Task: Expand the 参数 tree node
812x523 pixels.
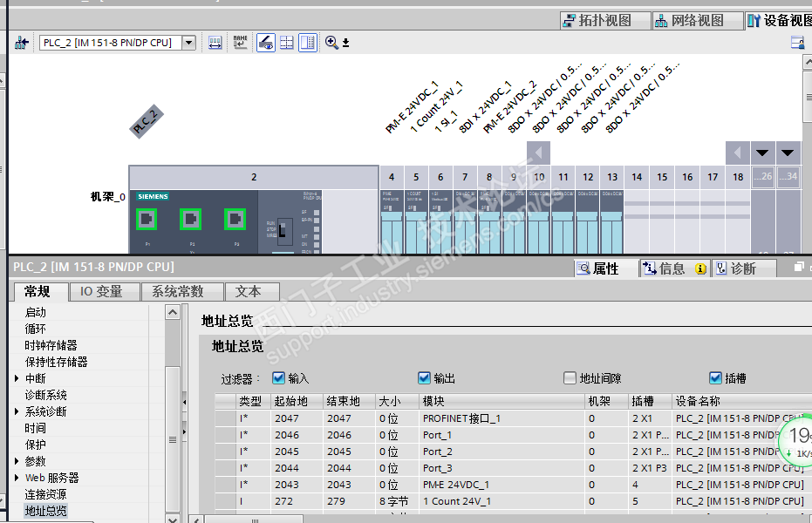Action: [17, 461]
